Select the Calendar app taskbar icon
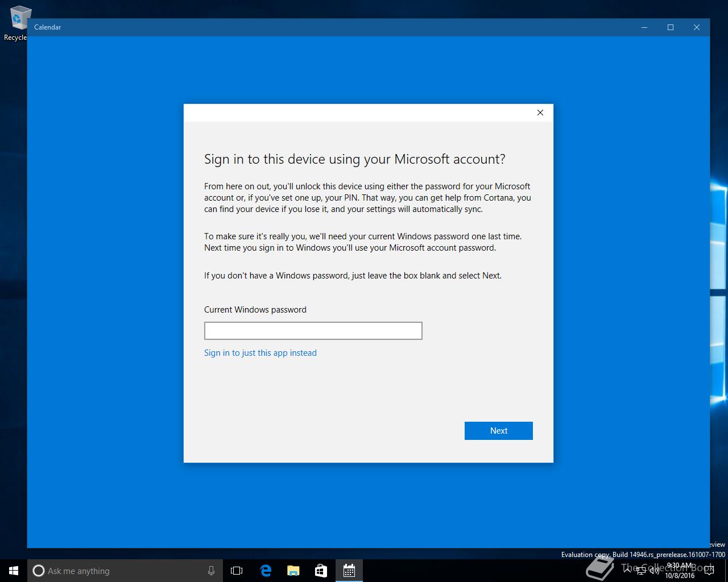This screenshot has height=582, width=728. click(349, 571)
